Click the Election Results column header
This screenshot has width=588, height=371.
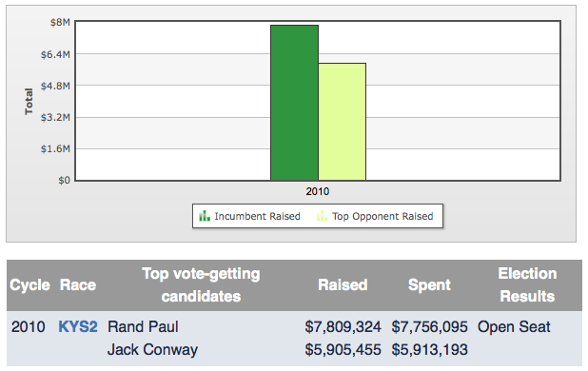[x=527, y=285]
